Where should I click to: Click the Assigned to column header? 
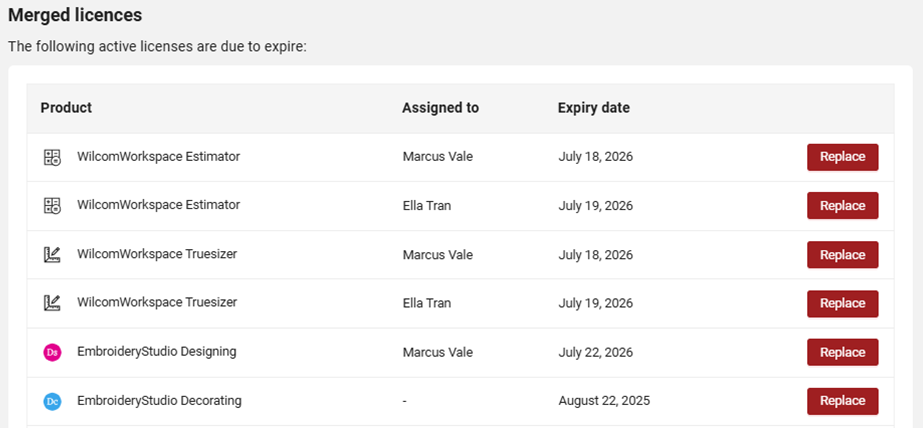tap(440, 108)
